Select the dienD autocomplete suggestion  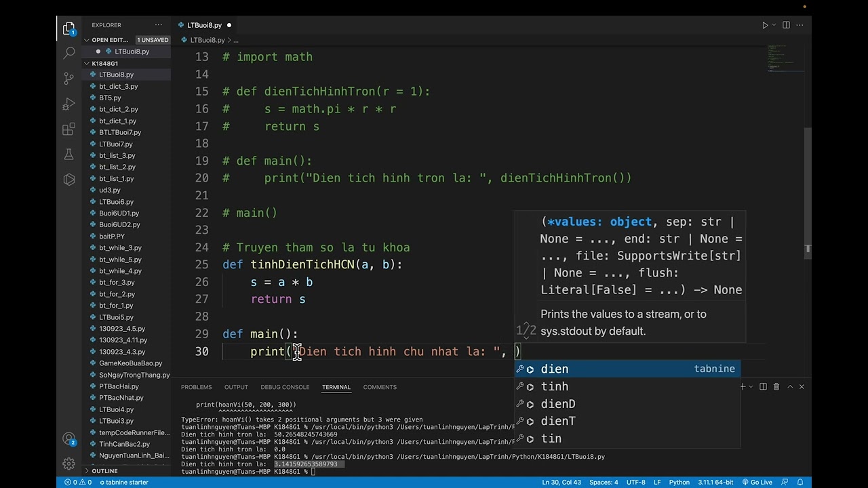click(x=627, y=404)
